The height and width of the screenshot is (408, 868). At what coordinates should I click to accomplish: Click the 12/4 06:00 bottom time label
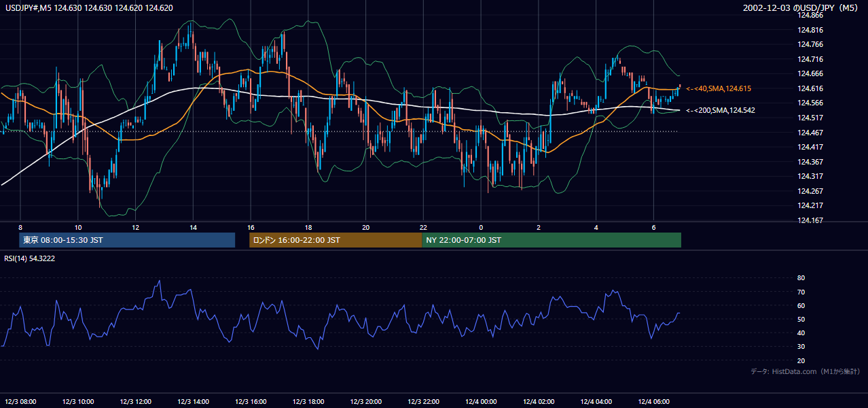(x=653, y=401)
